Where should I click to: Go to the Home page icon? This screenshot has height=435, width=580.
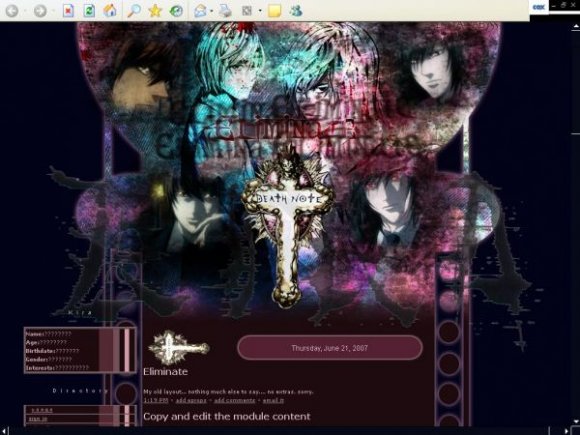point(110,11)
